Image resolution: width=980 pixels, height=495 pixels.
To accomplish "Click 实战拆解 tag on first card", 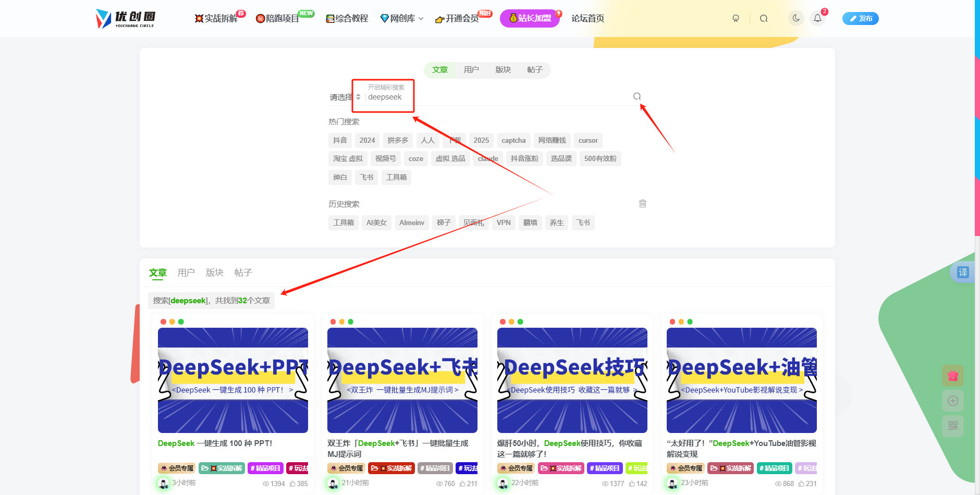I will [222, 468].
